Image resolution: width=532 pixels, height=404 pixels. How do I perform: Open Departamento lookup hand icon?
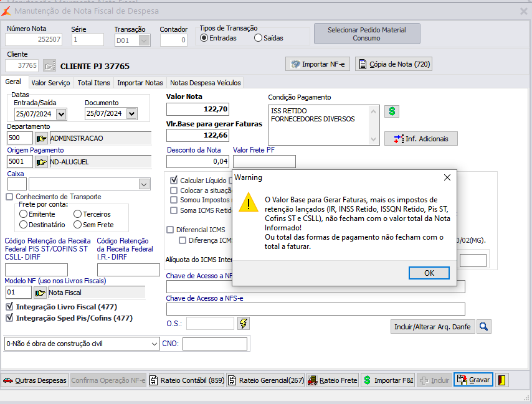(41, 138)
